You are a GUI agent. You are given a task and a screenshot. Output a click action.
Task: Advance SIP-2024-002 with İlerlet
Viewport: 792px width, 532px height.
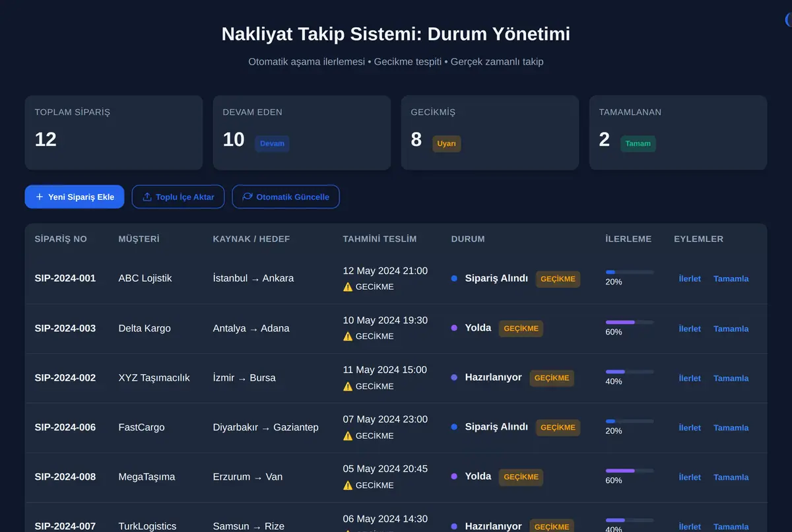(690, 378)
